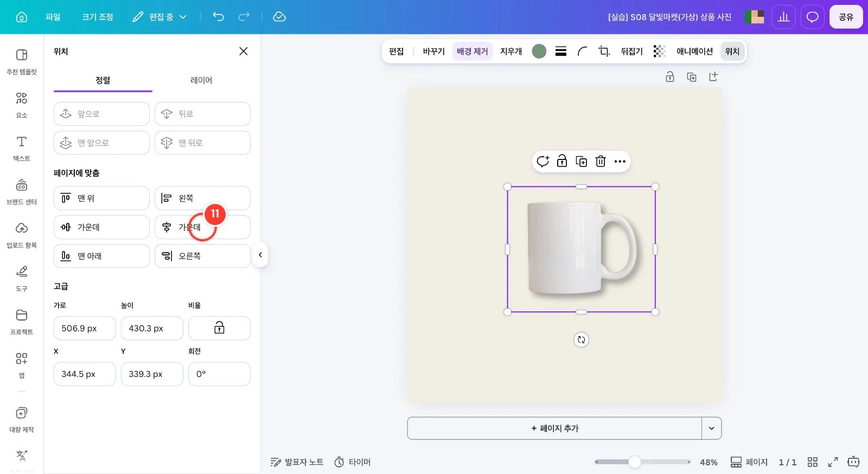Undo the last action

pyautogui.click(x=218, y=17)
